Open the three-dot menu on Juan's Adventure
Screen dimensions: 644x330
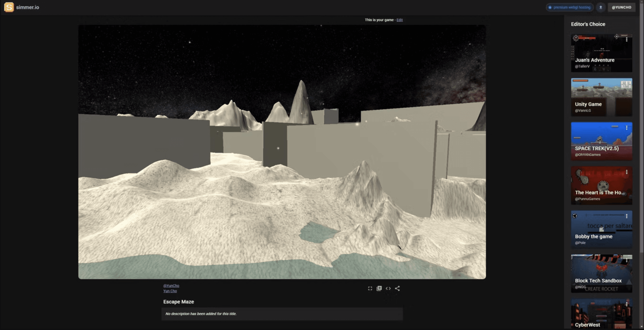(627, 39)
